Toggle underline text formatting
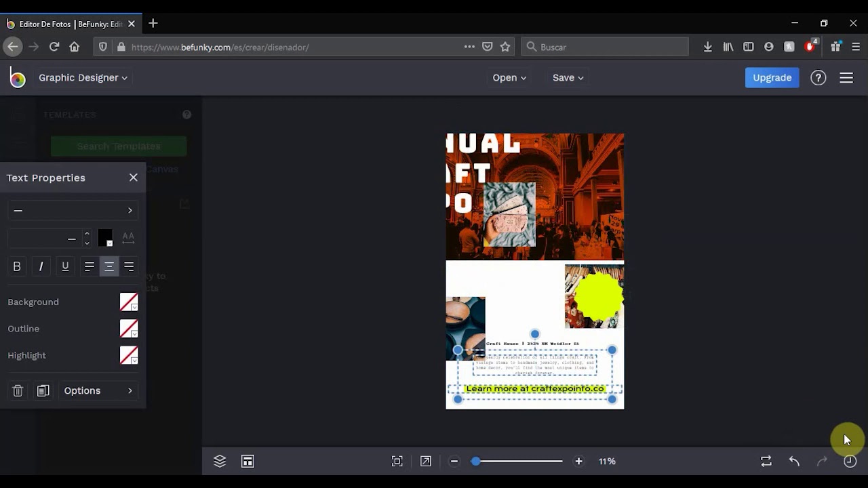Viewport: 868px width, 488px height. pyautogui.click(x=65, y=266)
